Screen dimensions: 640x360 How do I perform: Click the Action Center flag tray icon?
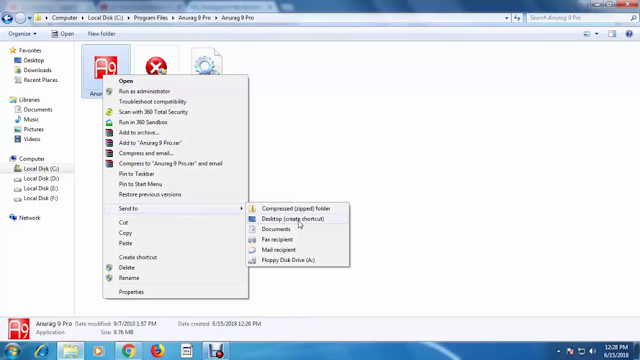pos(570,351)
